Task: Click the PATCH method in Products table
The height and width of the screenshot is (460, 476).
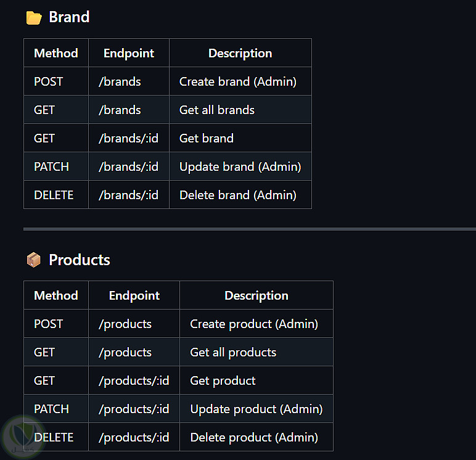Action: (52, 409)
